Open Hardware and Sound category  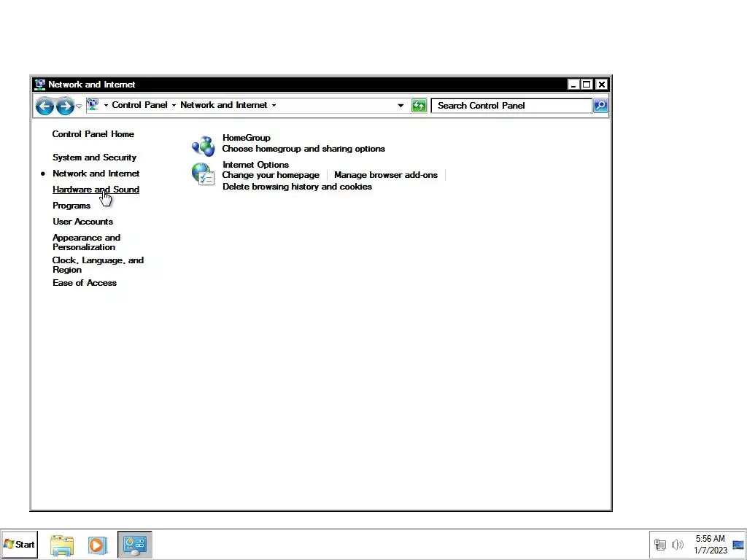point(96,190)
